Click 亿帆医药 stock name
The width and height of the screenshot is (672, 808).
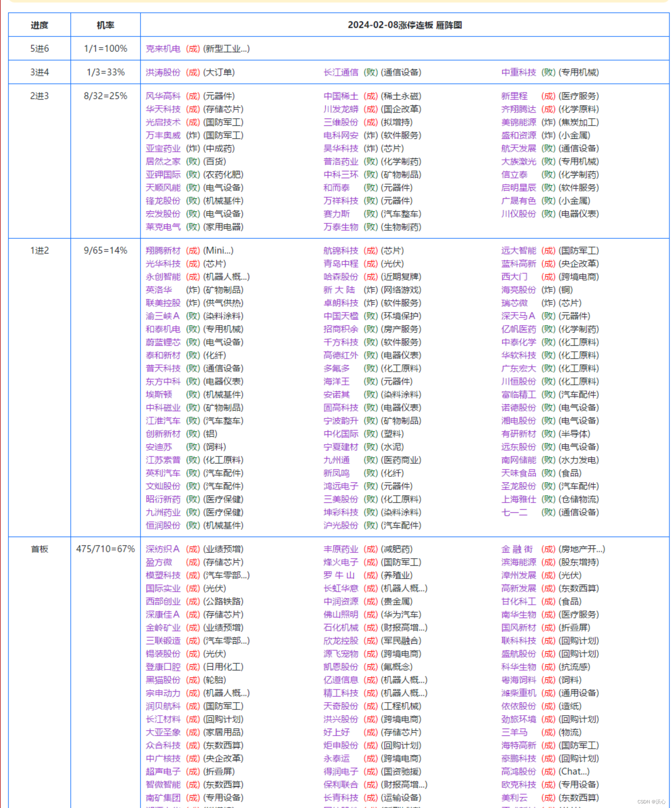(x=518, y=329)
